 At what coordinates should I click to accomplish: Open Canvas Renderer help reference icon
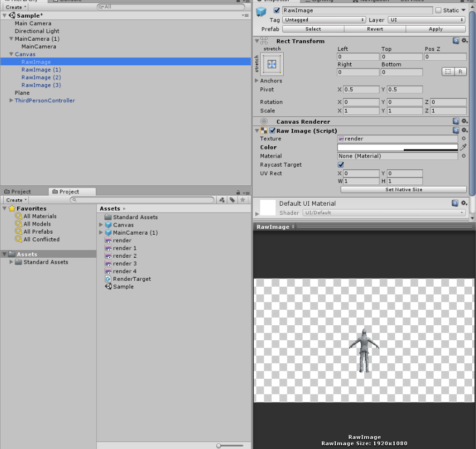456,121
